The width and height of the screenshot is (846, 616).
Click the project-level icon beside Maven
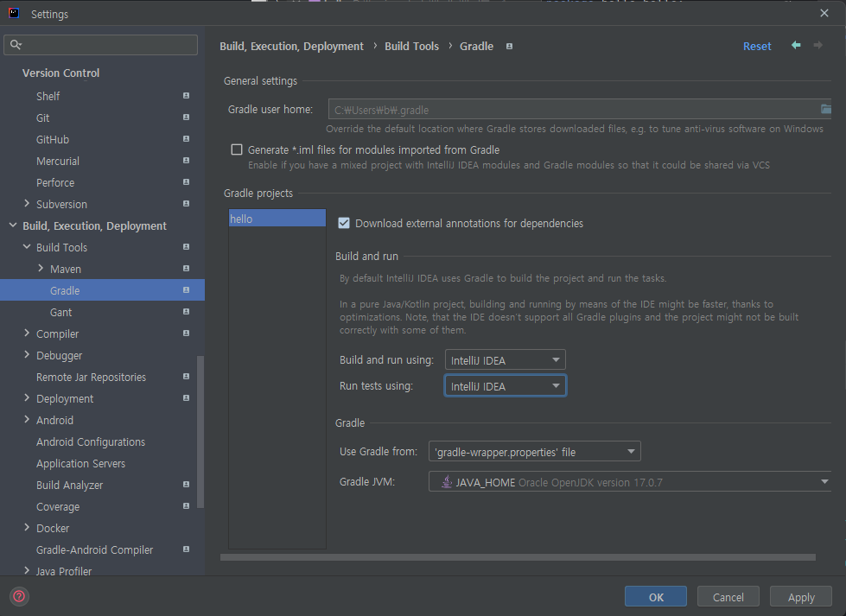[x=186, y=268]
